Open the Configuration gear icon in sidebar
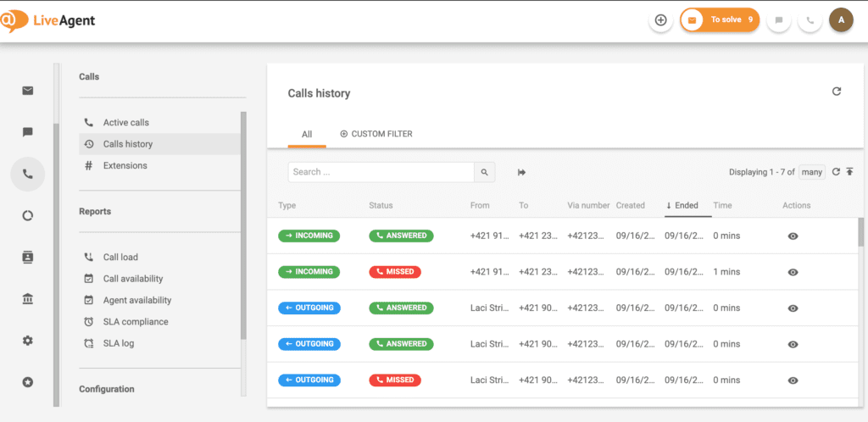 (28, 340)
